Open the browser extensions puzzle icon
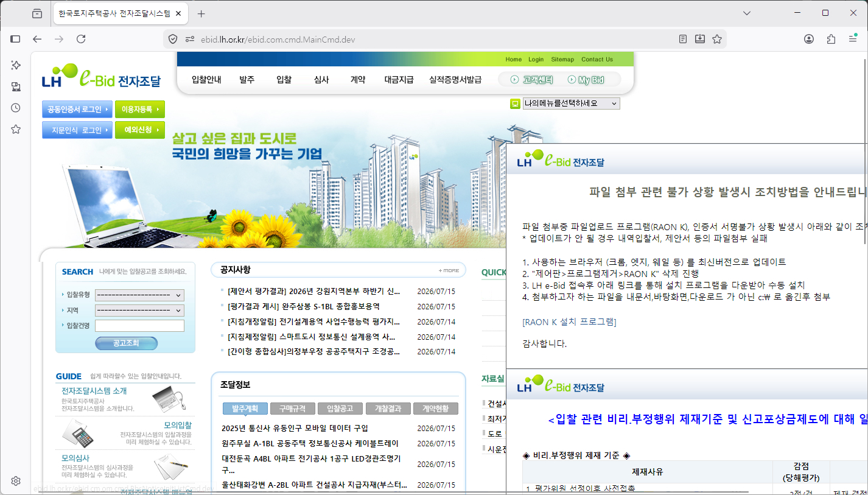 tap(831, 39)
